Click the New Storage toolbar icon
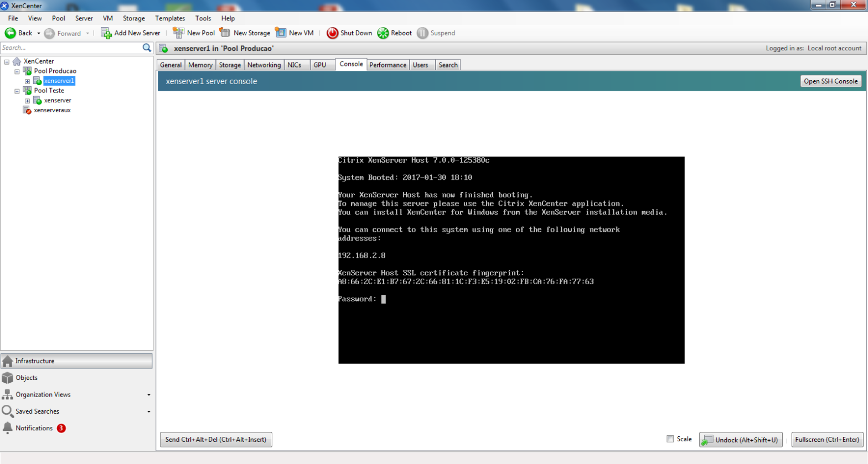Image resolution: width=868 pixels, height=464 pixels. [x=225, y=33]
